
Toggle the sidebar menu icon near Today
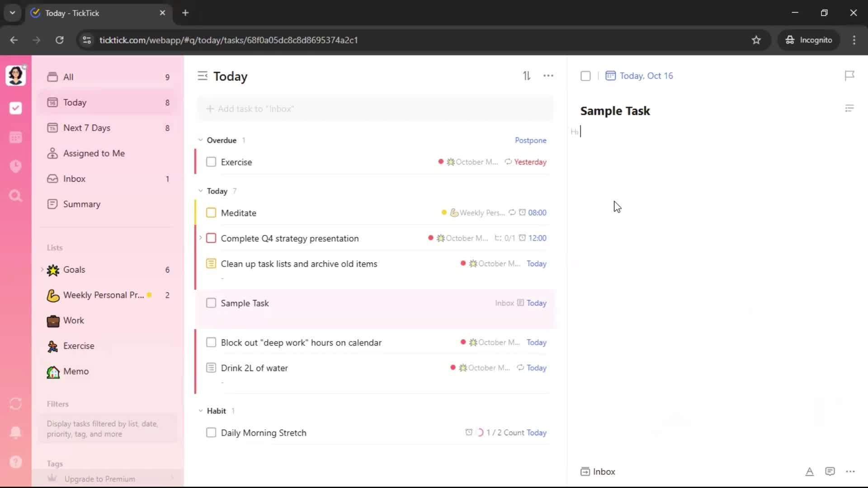pos(202,76)
